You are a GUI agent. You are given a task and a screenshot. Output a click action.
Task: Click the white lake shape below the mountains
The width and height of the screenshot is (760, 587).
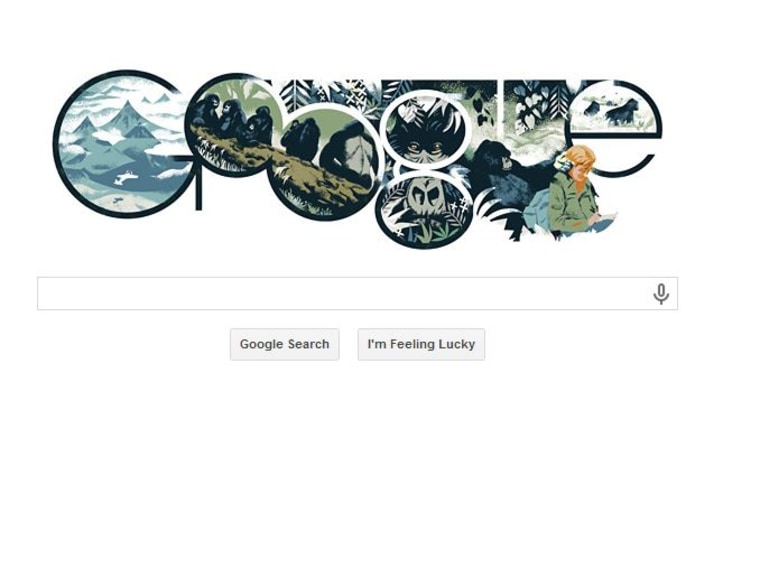127,178
